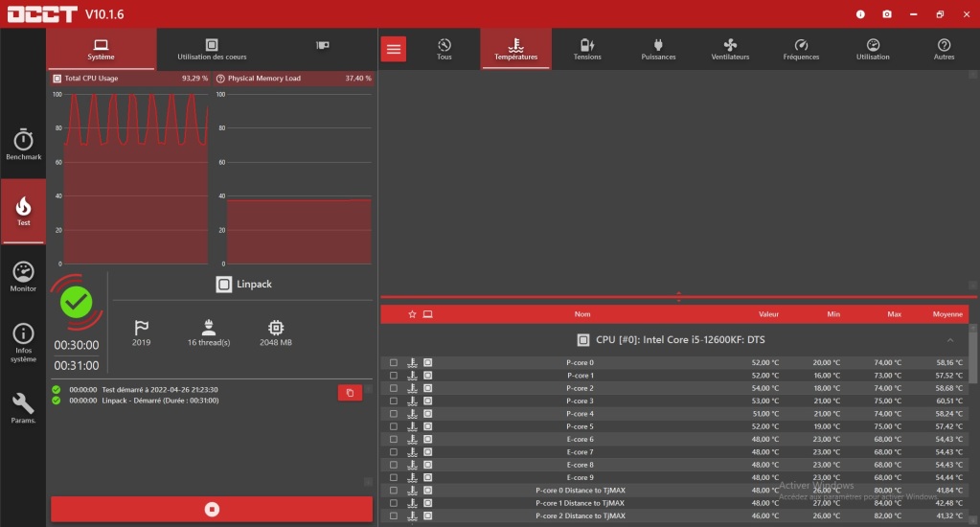The image size is (980, 527).
Task: Check the P-core 1 checkbox
Action: [x=393, y=375]
